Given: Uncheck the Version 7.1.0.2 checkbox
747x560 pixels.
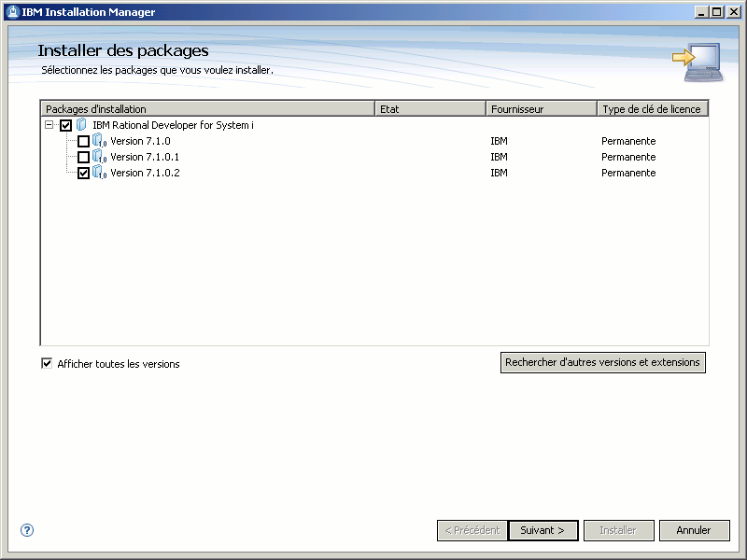Looking at the screenshot, I should [83, 173].
